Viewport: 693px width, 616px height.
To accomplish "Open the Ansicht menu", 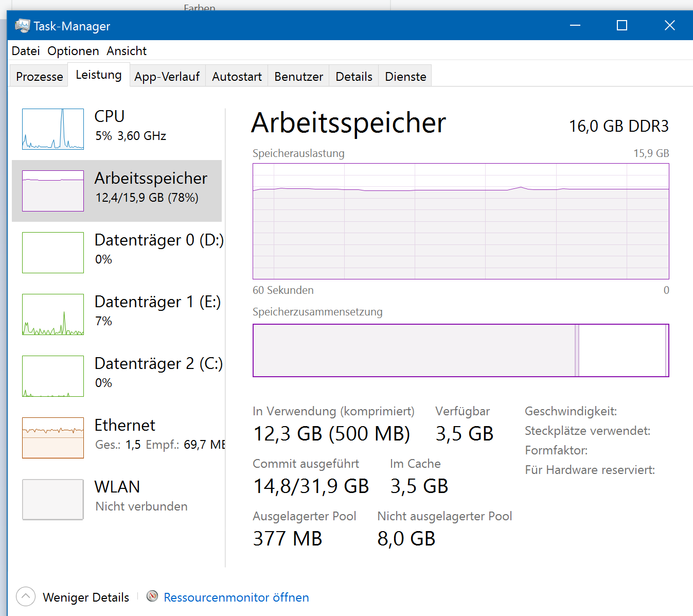I will point(127,51).
